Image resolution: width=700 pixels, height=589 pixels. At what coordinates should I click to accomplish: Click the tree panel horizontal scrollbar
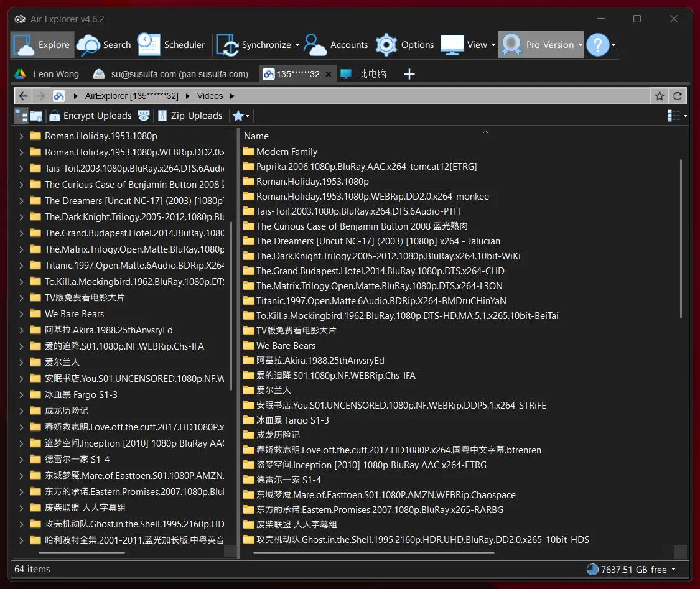pos(82,552)
